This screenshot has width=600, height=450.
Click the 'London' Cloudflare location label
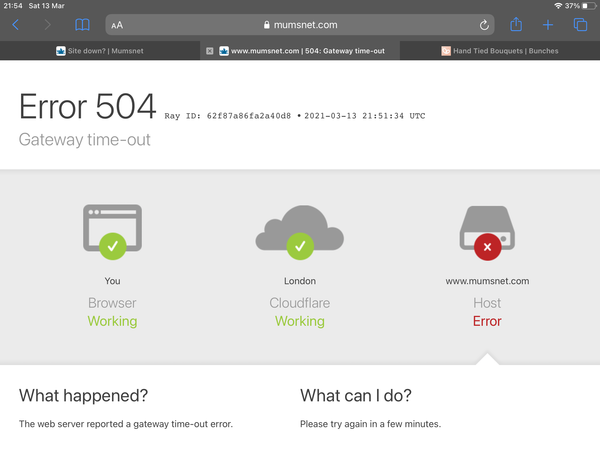300,281
